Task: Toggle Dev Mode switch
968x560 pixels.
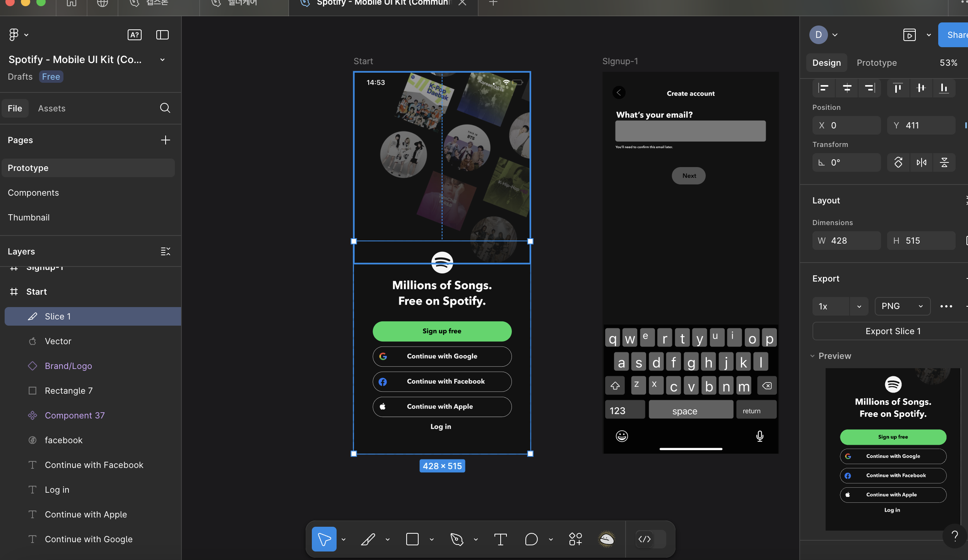Action: (650, 539)
